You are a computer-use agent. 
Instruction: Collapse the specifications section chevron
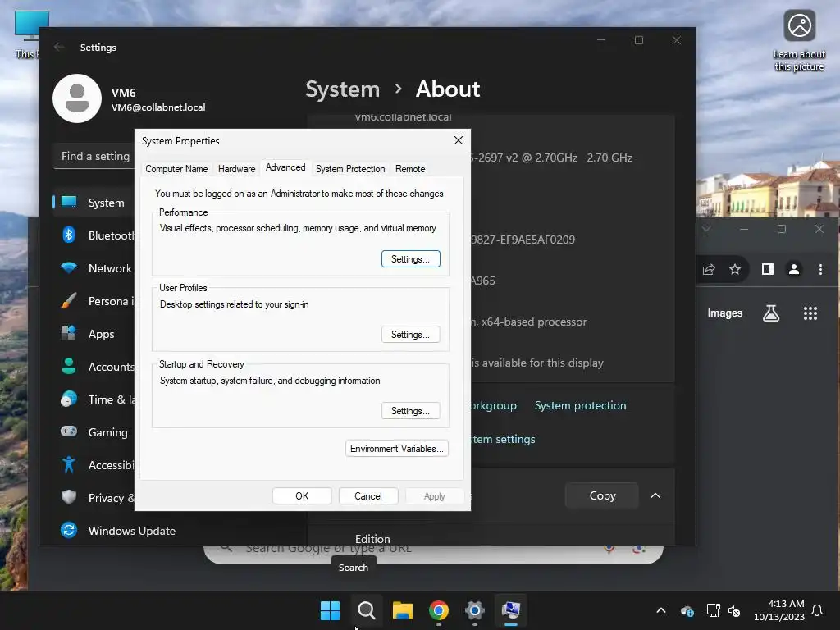[x=655, y=495]
